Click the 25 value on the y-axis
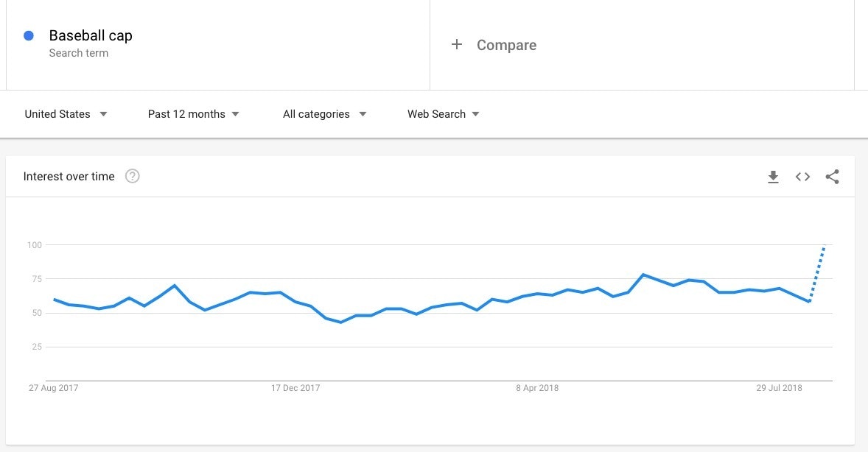868x452 pixels. [36, 347]
